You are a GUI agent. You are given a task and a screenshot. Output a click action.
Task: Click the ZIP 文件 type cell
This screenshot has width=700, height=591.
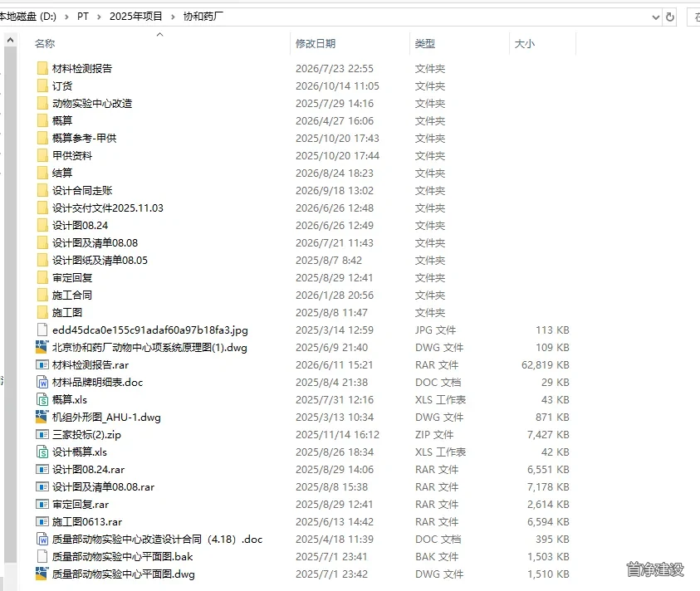pyautogui.click(x=434, y=434)
